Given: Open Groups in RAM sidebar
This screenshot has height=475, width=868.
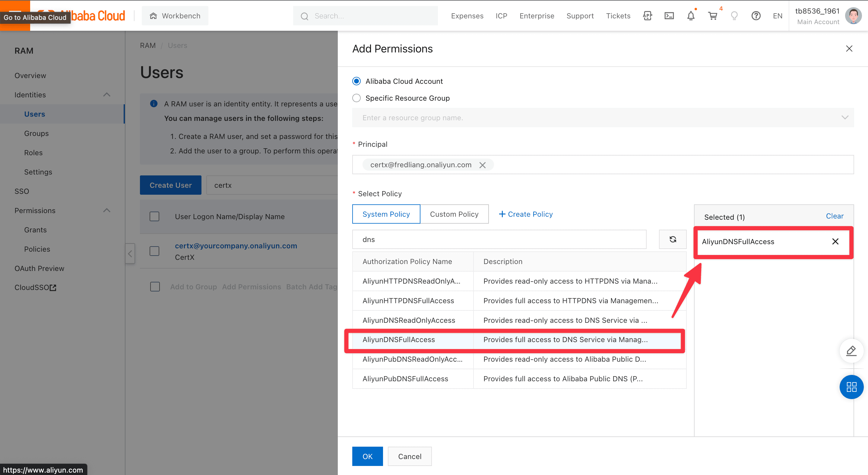Looking at the screenshot, I should (x=36, y=133).
